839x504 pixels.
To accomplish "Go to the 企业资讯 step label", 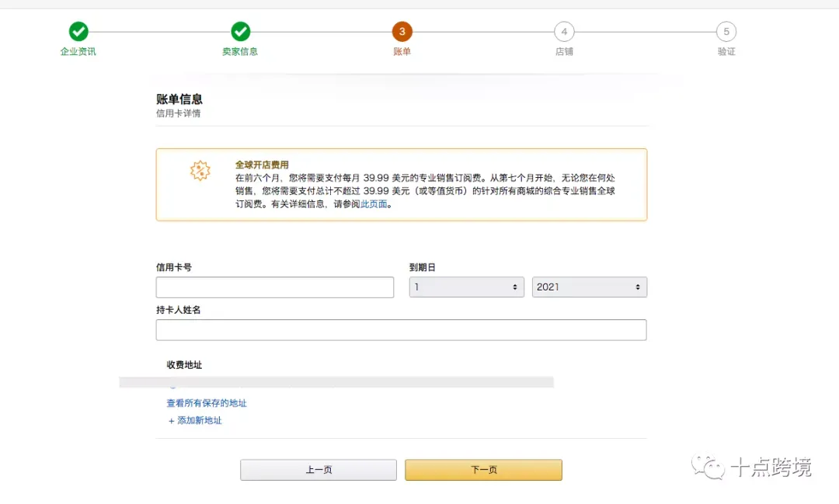I will (x=78, y=52).
